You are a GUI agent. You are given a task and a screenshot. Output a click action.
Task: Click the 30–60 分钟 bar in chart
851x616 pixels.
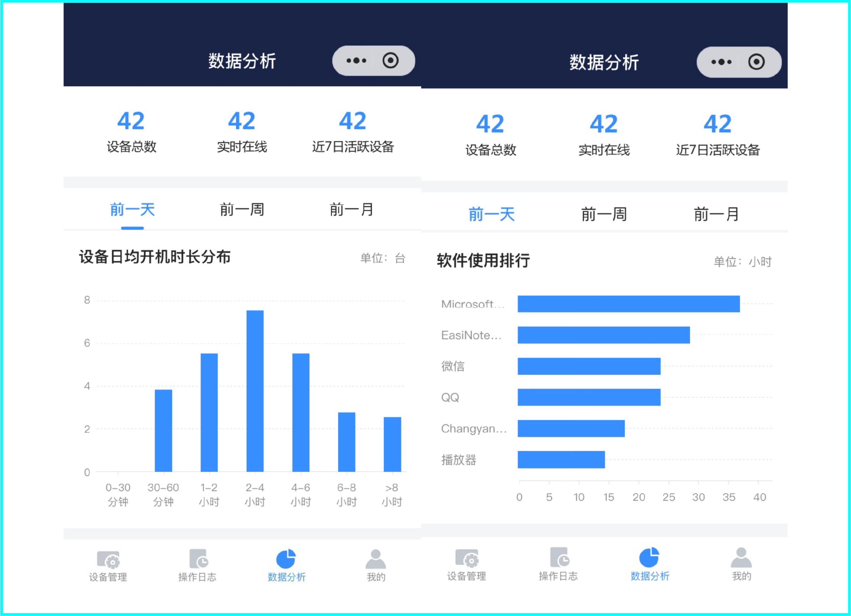(163, 430)
